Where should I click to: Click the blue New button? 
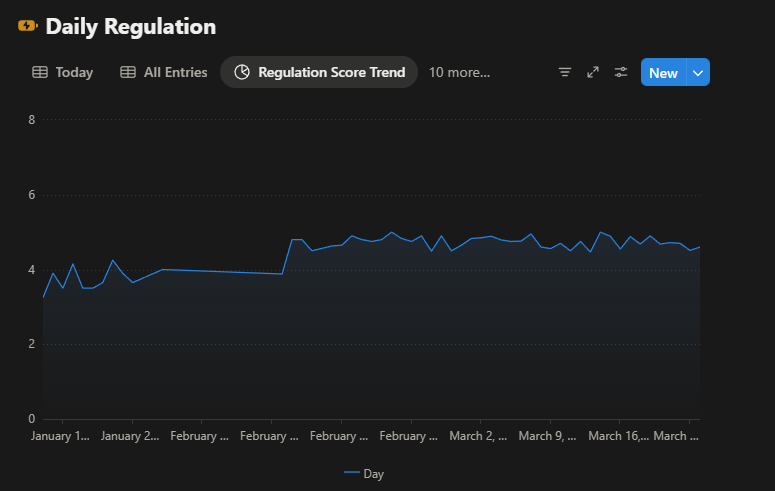[x=663, y=72]
